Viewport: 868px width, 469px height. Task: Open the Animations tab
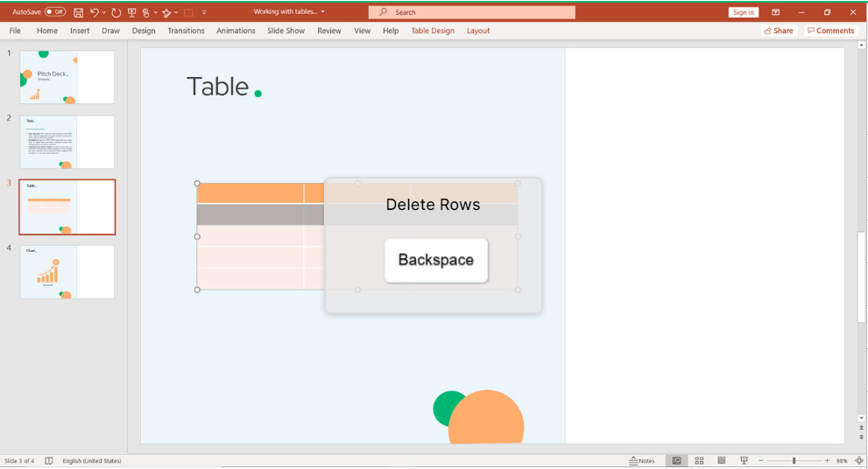[236, 31]
